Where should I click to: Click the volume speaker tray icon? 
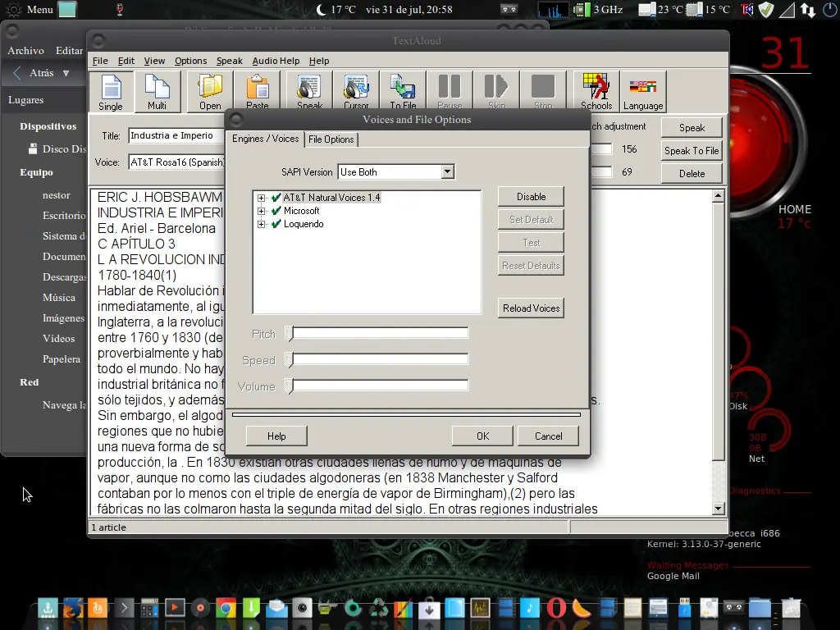pos(746,10)
